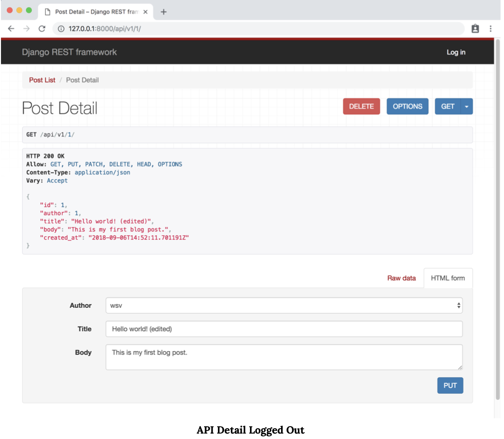Select the Post Detail browser tab

pos(96,11)
